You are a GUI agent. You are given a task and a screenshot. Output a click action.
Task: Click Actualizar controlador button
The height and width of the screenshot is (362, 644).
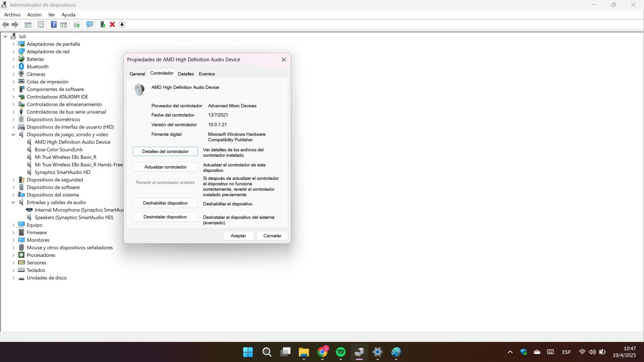point(165,167)
